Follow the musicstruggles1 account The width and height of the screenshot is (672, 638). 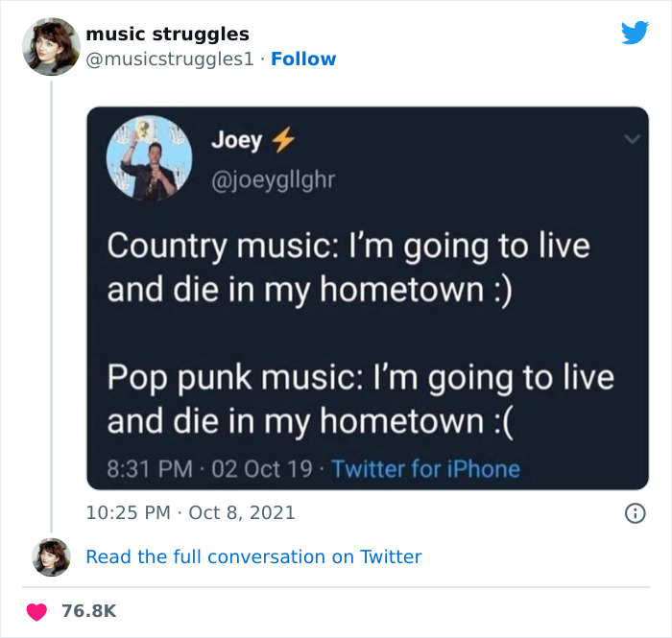pyautogui.click(x=303, y=59)
